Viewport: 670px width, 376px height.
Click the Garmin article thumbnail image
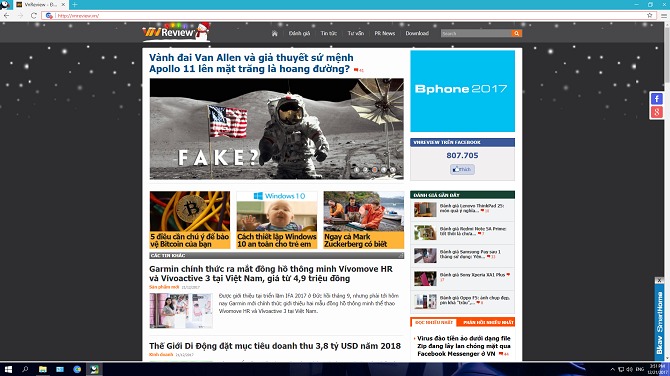tap(181, 311)
